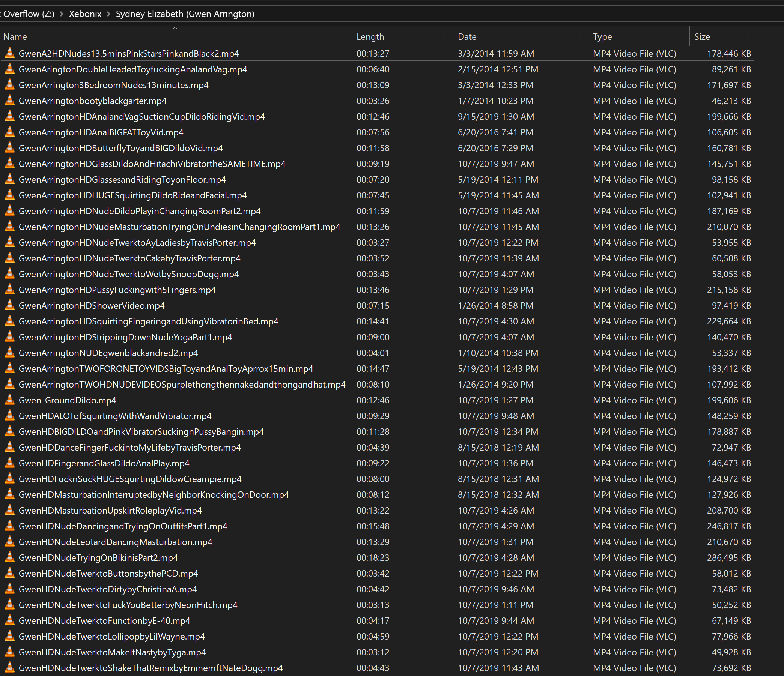784x676 pixels.
Task: Click the date 8/15/2018 12:31 AM
Action: click(498, 479)
